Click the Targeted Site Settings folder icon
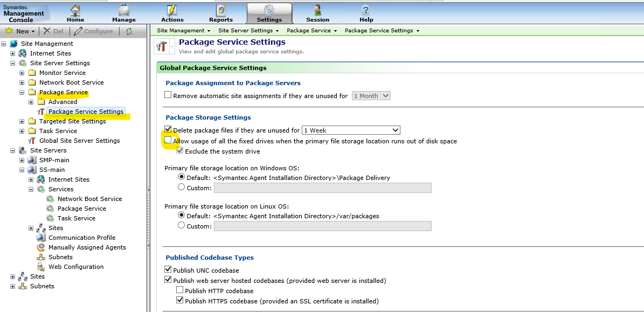Image resolution: width=644 pixels, height=312 pixels. point(32,121)
